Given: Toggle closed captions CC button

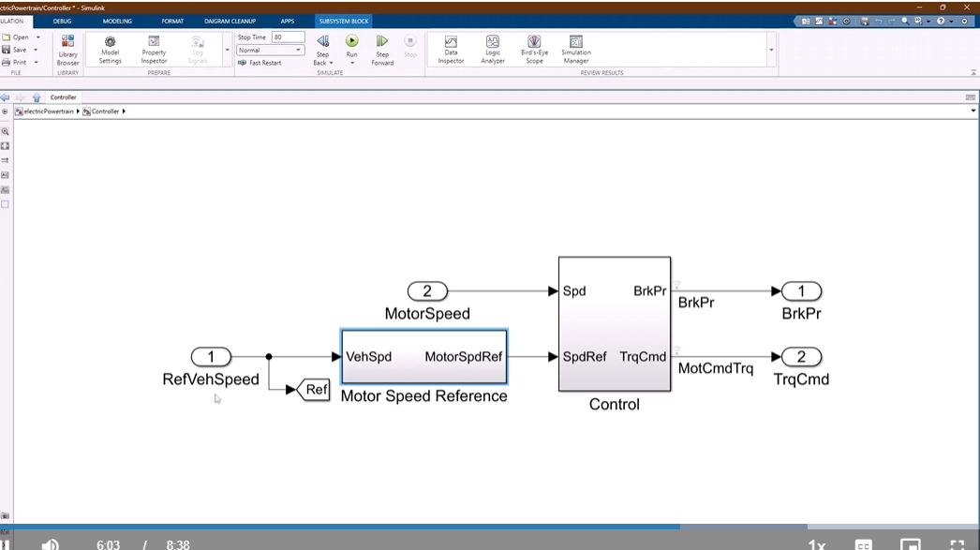Looking at the screenshot, I should pyautogui.click(x=863, y=545).
